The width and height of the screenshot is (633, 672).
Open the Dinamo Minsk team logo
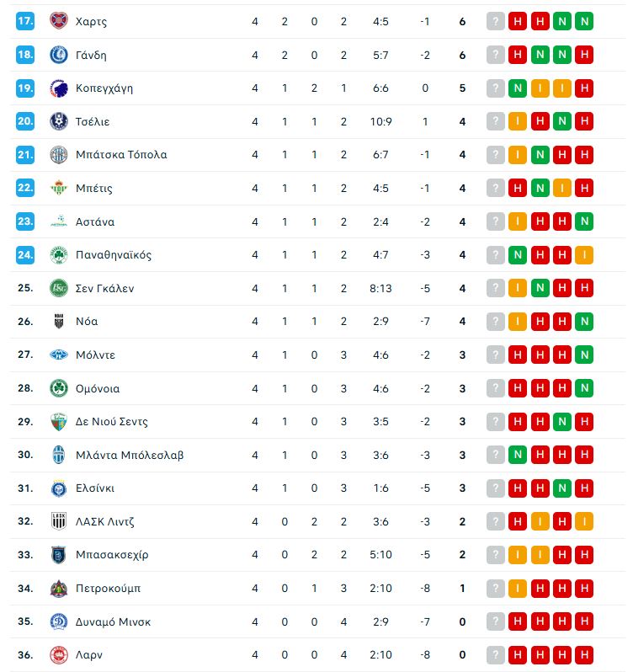(59, 621)
